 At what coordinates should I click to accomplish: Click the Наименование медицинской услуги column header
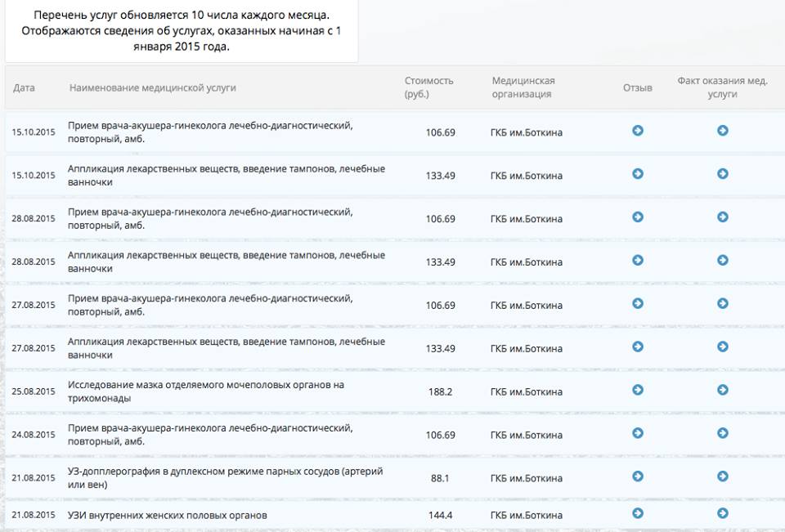click(153, 87)
